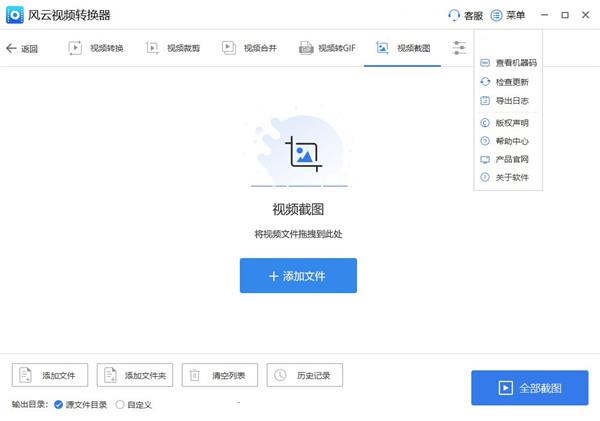This screenshot has width=600, height=421.
Task: Click the question icon beside 帮助中心
Action: pos(485,141)
